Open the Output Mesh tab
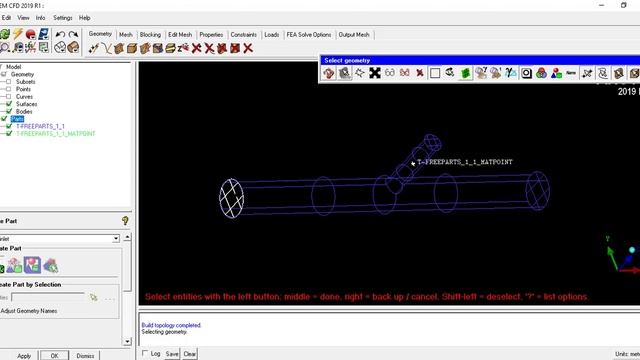640x360 pixels. click(x=354, y=35)
